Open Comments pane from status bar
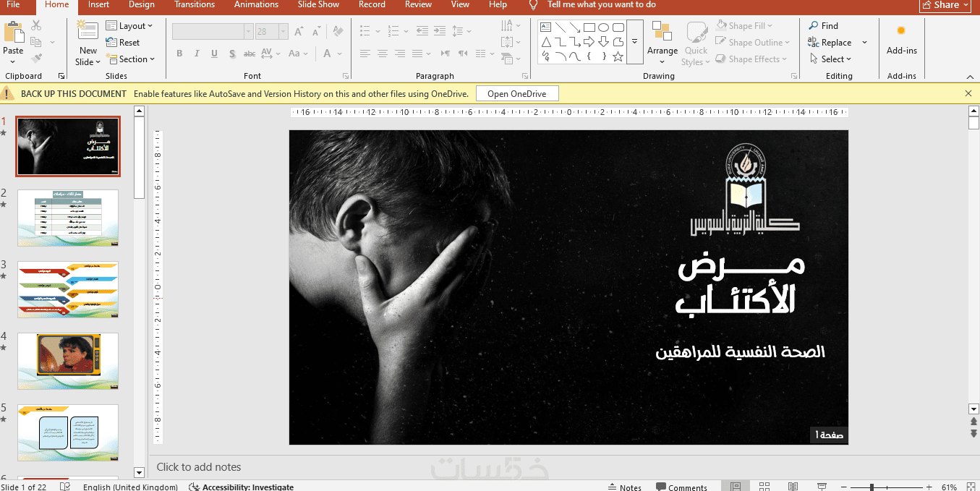The width and height of the screenshot is (980, 491). (x=682, y=487)
